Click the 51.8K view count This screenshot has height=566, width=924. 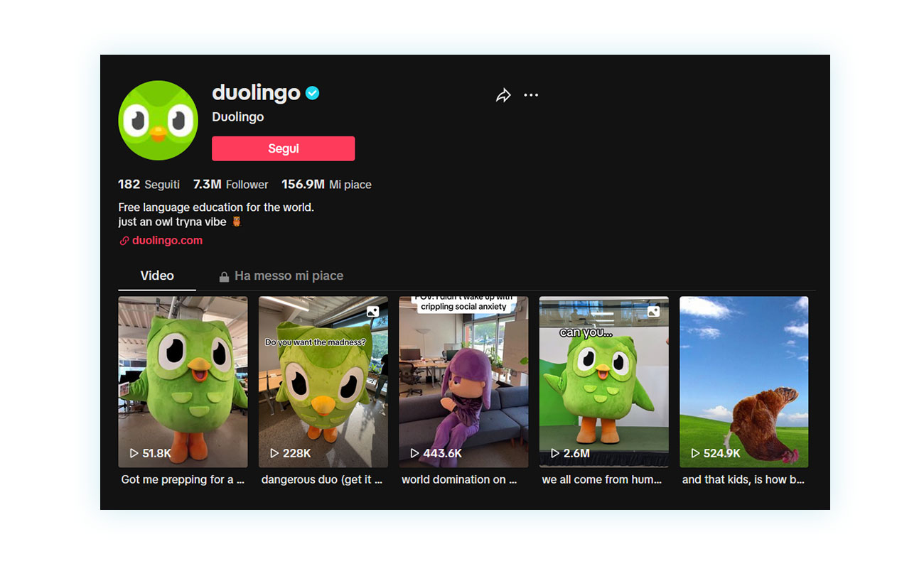point(157,453)
